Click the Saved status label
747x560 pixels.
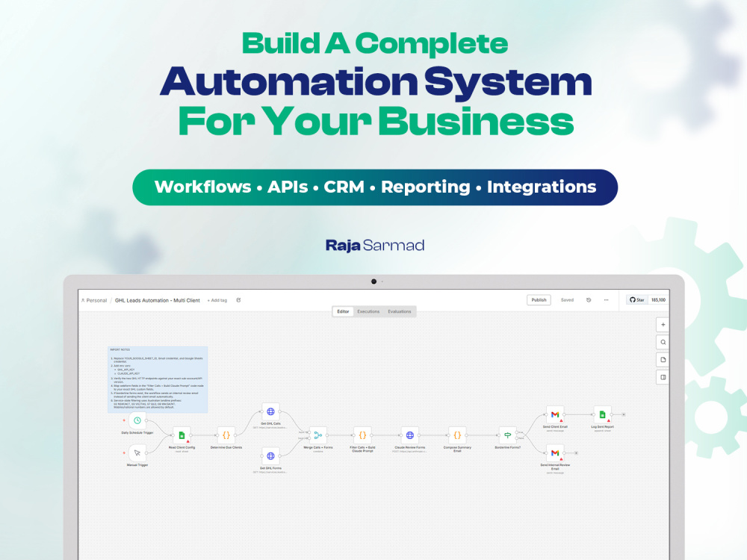567,300
